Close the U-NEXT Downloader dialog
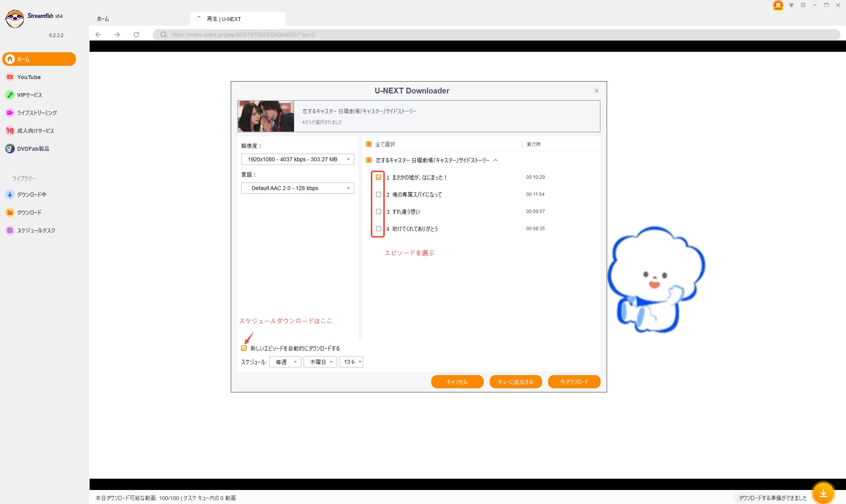The height and width of the screenshot is (504, 846). click(x=597, y=91)
